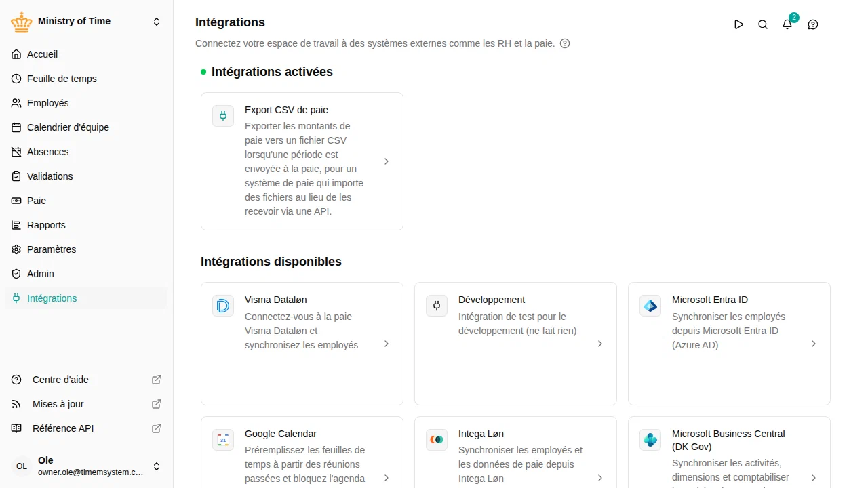
Task: Click the Développement plug icon
Action: click(437, 306)
